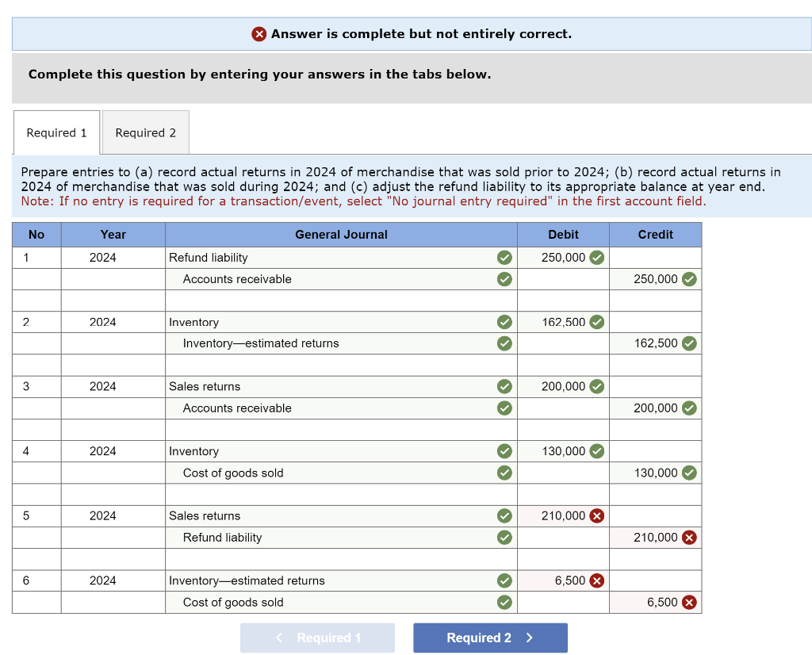
Task: Click the red Note about no journal entry
Action: pos(363,201)
